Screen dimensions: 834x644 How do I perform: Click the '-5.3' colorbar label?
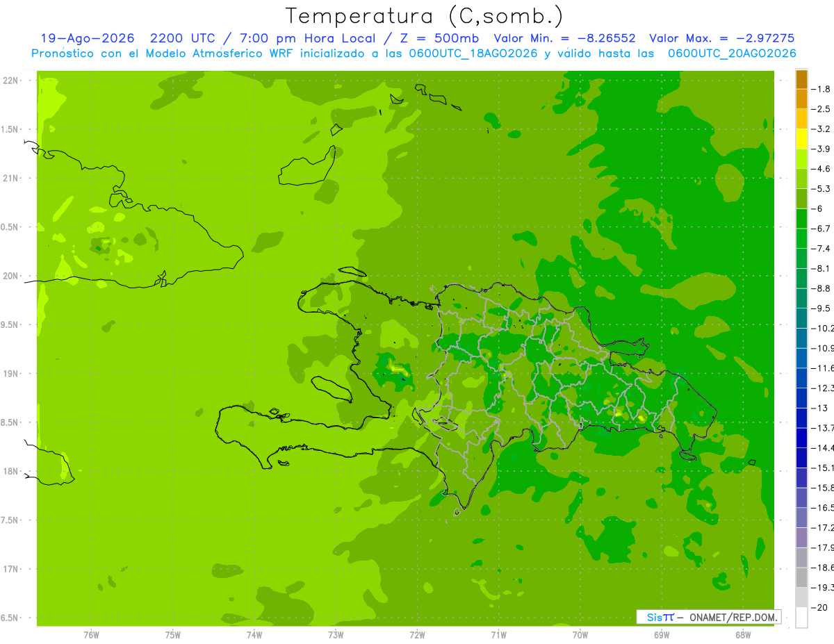tap(821, 188)
